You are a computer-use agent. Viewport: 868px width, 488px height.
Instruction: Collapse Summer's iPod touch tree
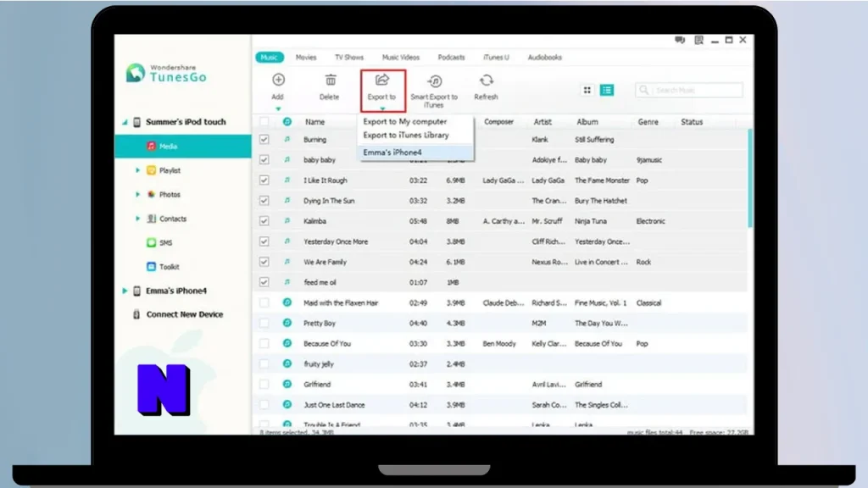(x=125, y=122)
